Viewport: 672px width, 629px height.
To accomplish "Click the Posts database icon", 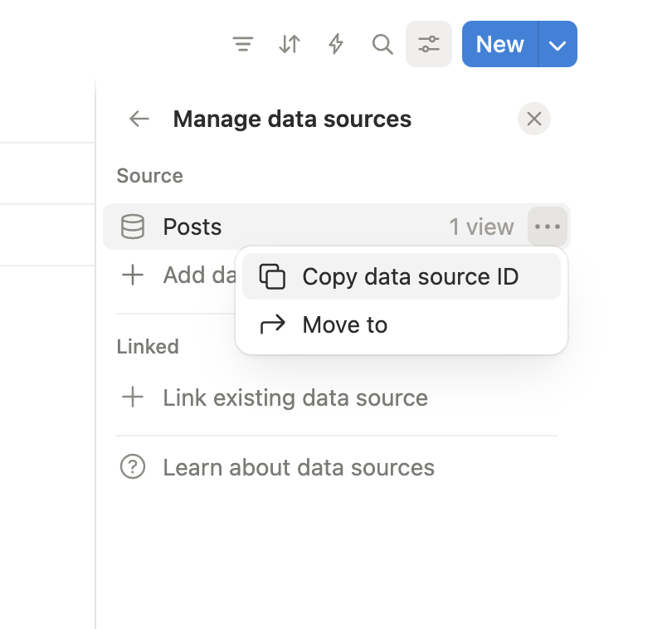I will (133, 226).
